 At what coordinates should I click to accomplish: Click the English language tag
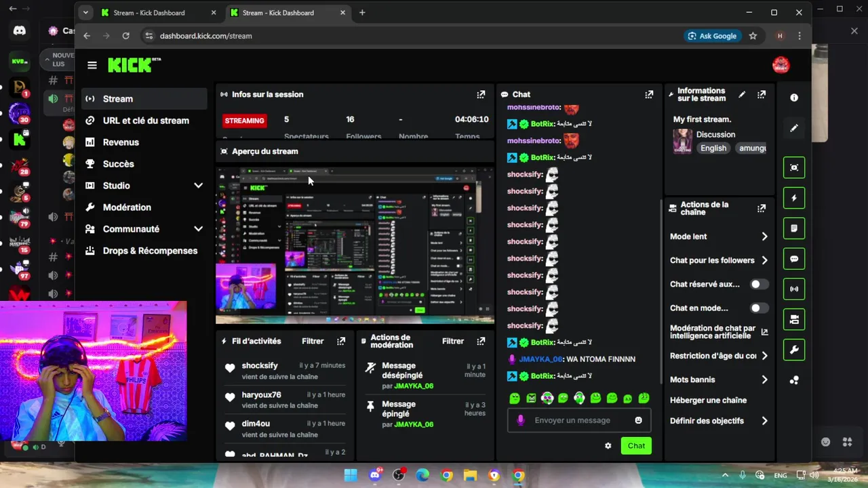click(x=713, y=148)
